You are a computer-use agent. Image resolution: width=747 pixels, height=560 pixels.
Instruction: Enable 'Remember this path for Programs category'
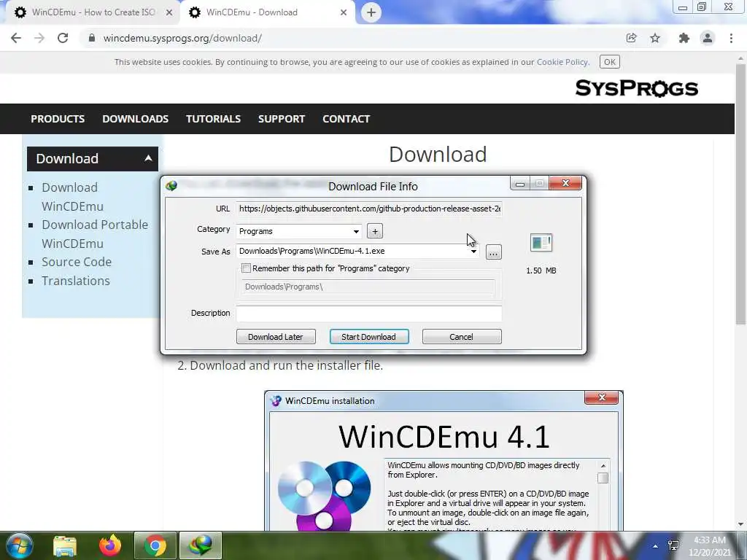[247, 268]
